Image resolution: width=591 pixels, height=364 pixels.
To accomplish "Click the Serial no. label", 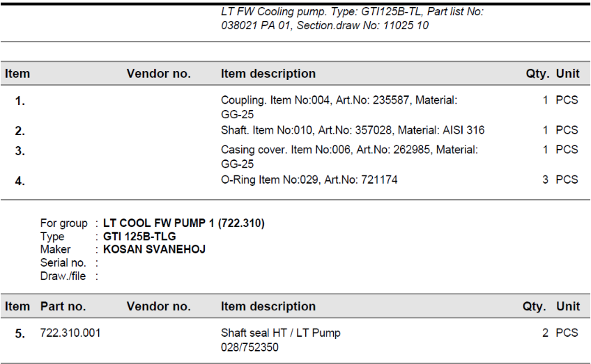I will [63, 263].
